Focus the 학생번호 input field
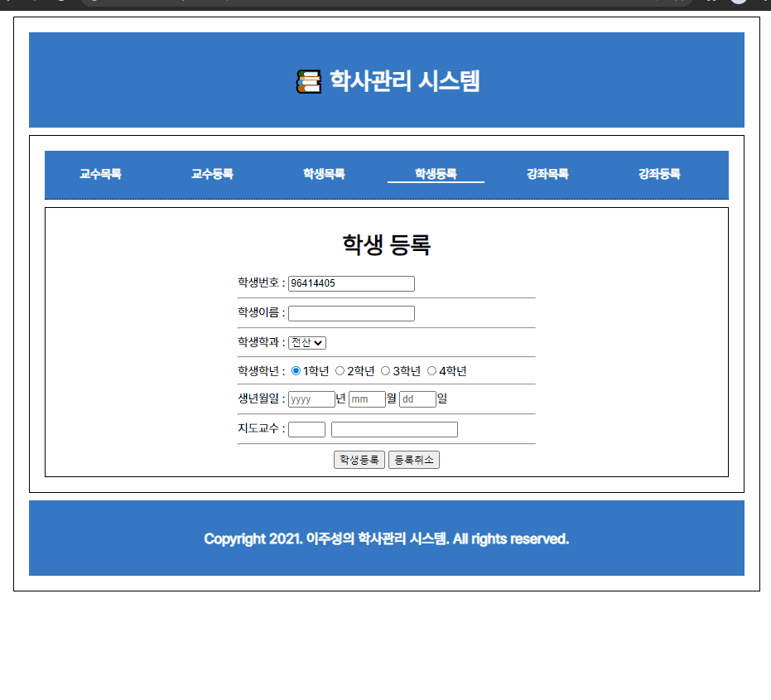 pos(351,283)
